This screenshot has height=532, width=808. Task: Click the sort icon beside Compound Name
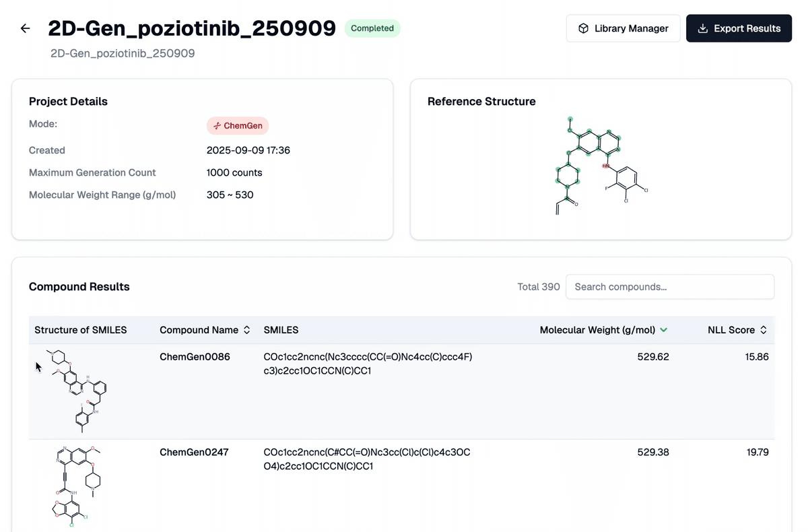[246, 330]
